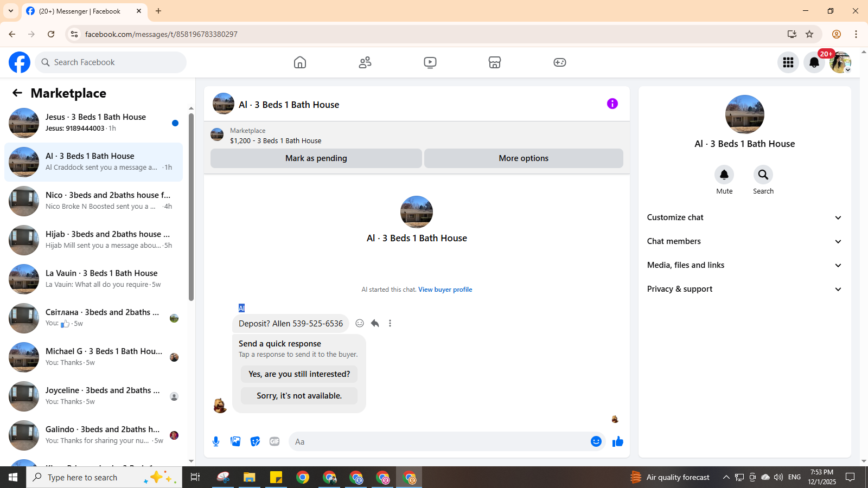Expand the Privacy & support section
The height and width of the screenshot is (488, 868).
point(744,289)
